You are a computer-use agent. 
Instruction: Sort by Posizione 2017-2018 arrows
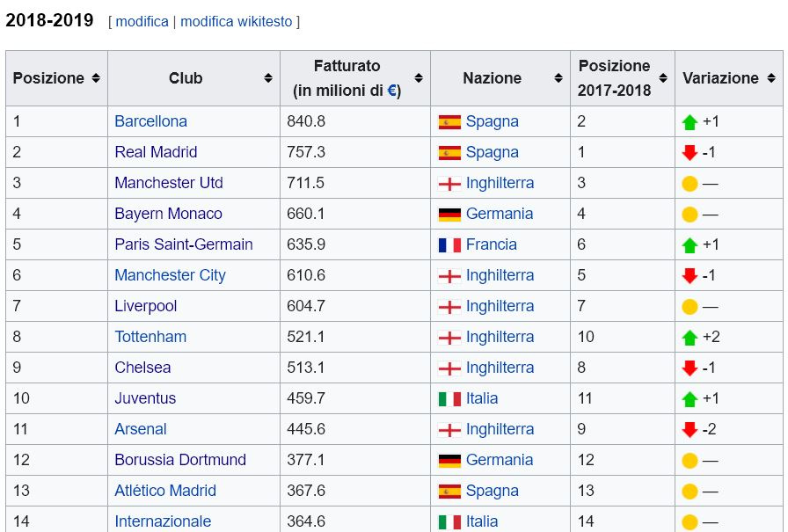(x=663, y=78)
